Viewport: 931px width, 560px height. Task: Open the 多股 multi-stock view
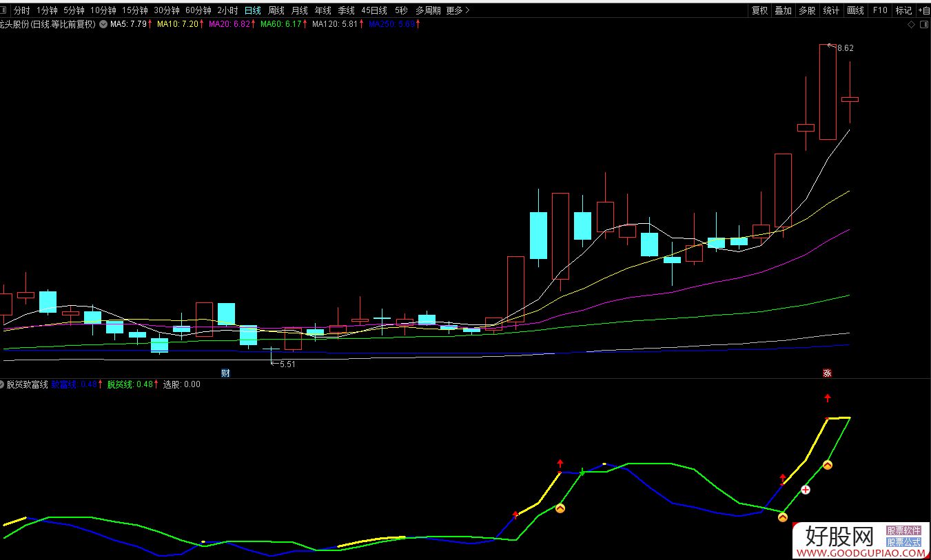point(808,10)
